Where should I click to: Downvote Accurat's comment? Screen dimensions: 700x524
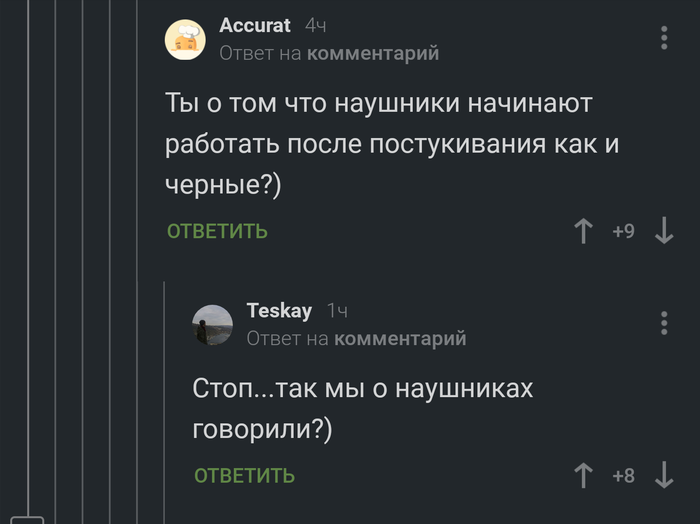663,231
